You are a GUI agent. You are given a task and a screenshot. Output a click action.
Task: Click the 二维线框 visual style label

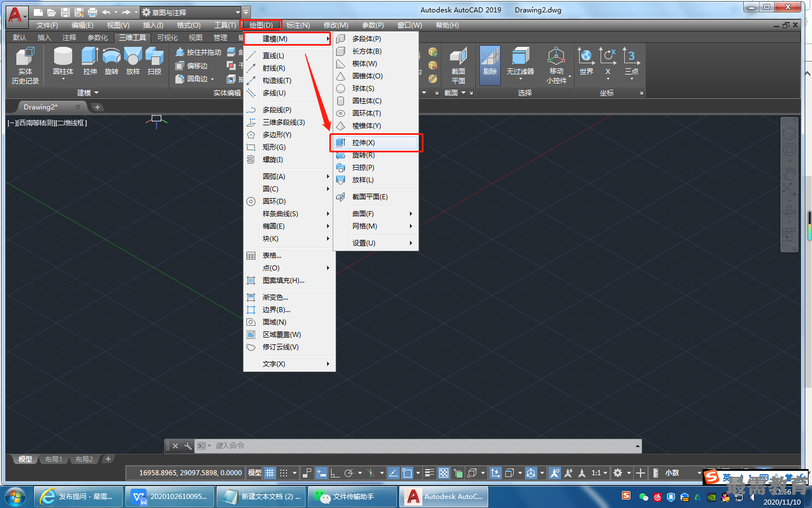(71, 123)
